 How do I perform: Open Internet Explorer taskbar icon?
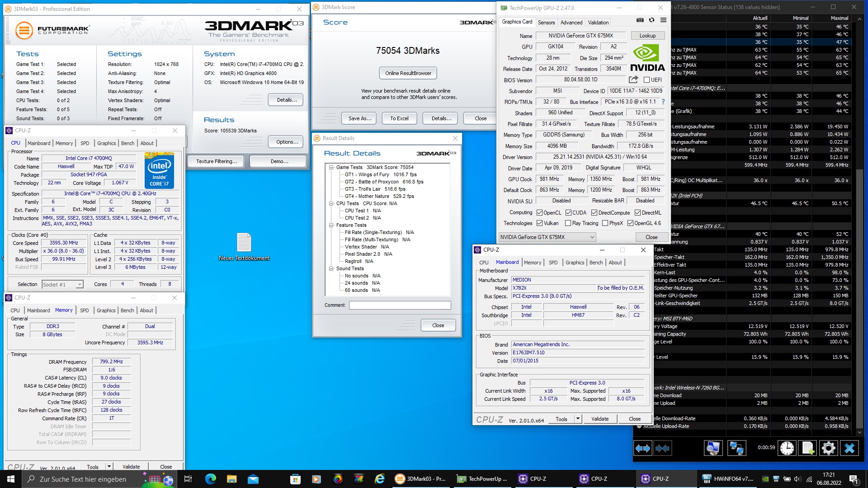[380, 479]
